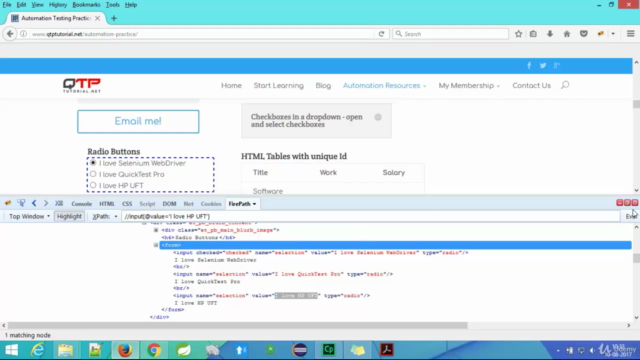The image size is (640, 360).
Task: Open the Contact Us link
Action: 531,85
